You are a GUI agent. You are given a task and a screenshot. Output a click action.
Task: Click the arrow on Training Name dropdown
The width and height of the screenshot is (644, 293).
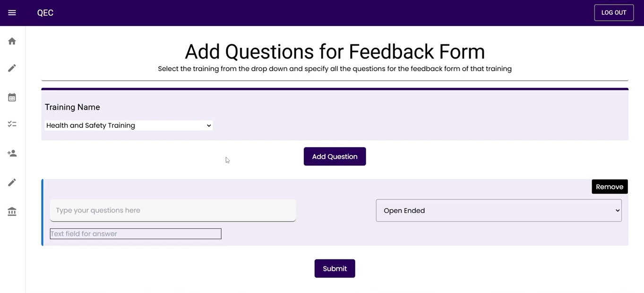coord(209,126)
